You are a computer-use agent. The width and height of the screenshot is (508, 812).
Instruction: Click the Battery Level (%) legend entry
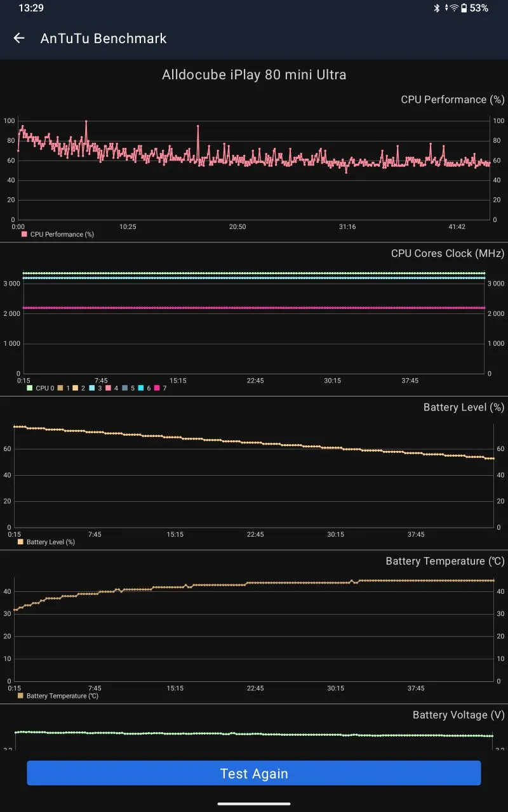(46, 542)
